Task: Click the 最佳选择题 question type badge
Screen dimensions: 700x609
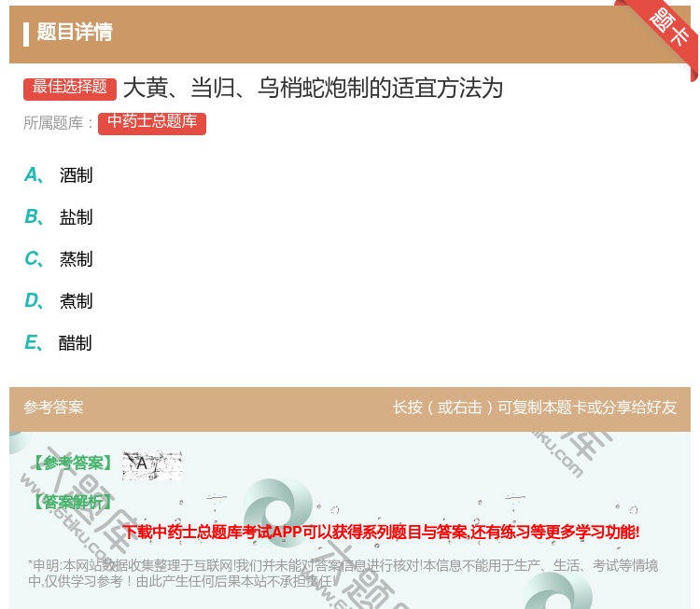Action: tap(70, 88)
